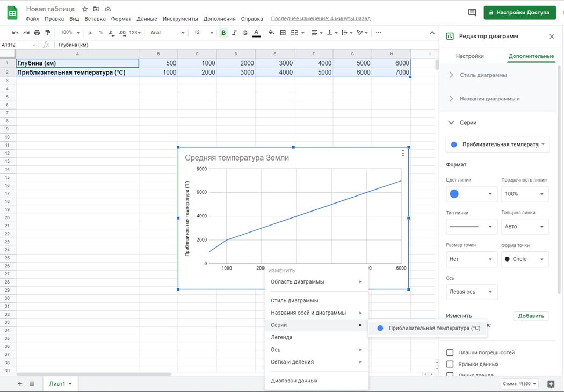
Task: Show more toolbar options
Action: pyautogui.click(x=378, y=33)
